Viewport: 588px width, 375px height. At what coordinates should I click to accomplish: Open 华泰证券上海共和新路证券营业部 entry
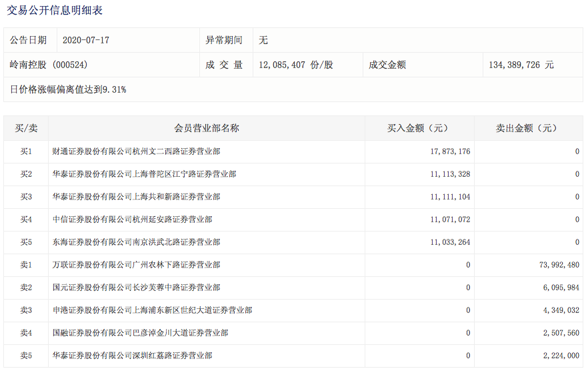[136, 197]
